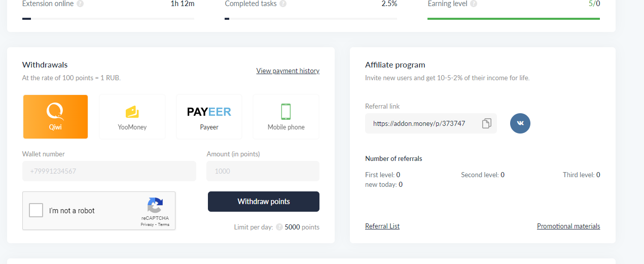Click the Amount in points field
The image size is (644, 264).
[263, 171]
